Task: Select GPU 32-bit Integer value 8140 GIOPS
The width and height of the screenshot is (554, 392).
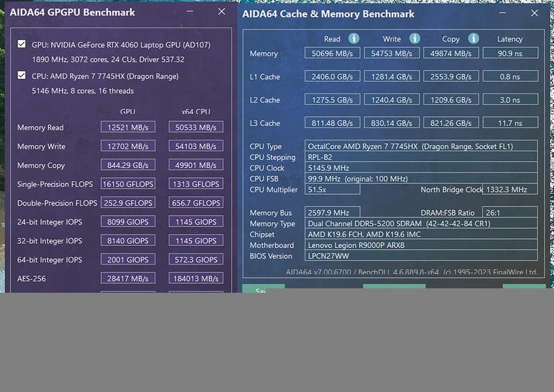Action: click(128, 240)
